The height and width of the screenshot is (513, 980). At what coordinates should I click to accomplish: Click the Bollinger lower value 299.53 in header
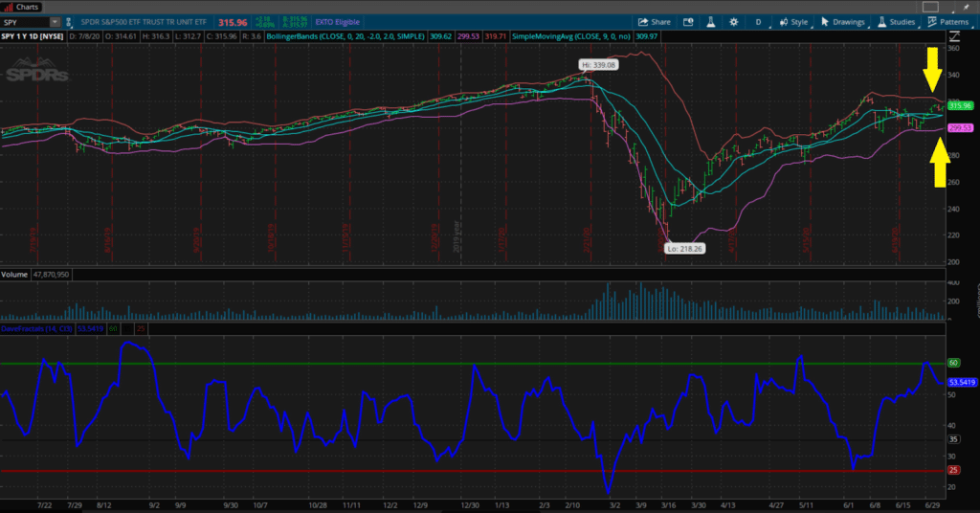point(468,36)
